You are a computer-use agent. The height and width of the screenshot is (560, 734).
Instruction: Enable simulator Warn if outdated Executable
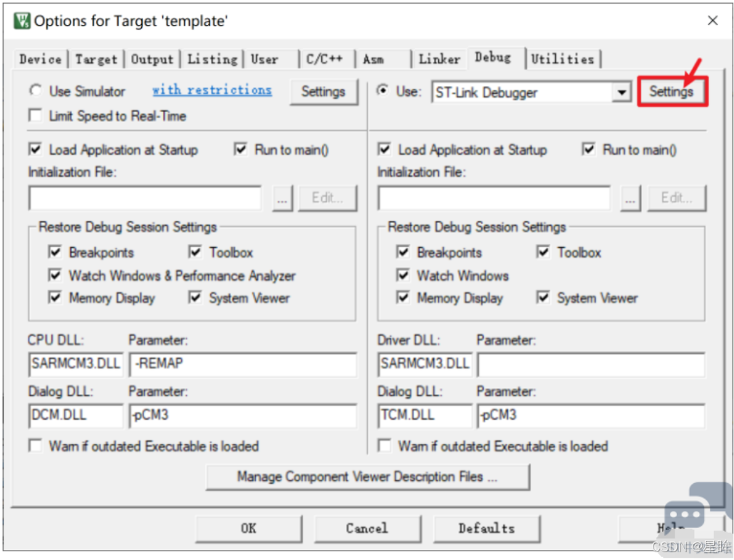point(35,445)
